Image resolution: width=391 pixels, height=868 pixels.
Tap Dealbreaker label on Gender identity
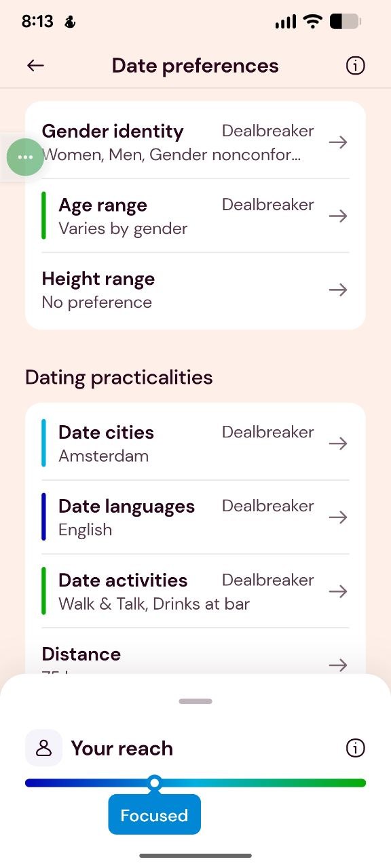tap(268, 131)
